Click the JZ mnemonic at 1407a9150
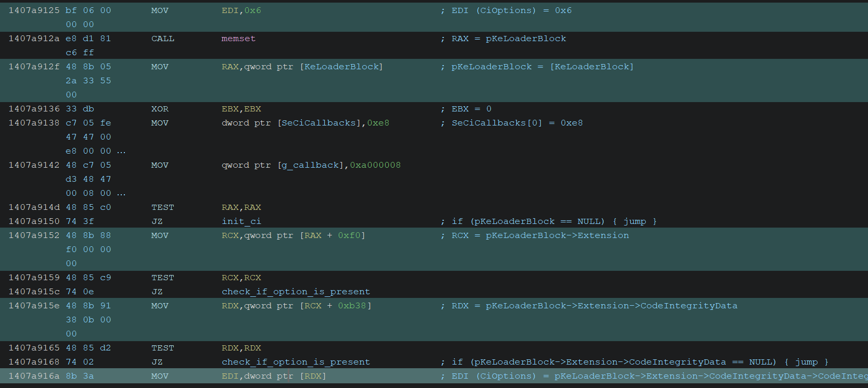 (157, 221)
